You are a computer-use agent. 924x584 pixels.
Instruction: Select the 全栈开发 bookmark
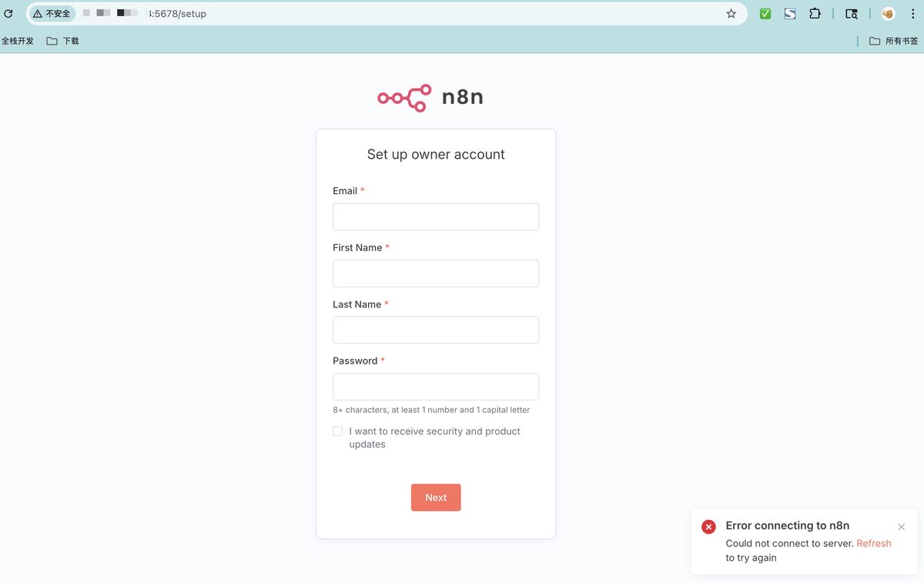17,40
